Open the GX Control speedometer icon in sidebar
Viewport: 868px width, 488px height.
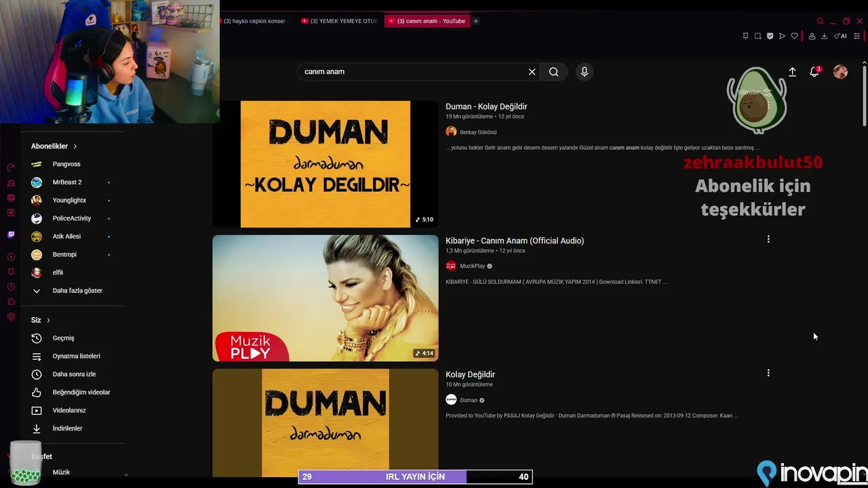(11, 167)
